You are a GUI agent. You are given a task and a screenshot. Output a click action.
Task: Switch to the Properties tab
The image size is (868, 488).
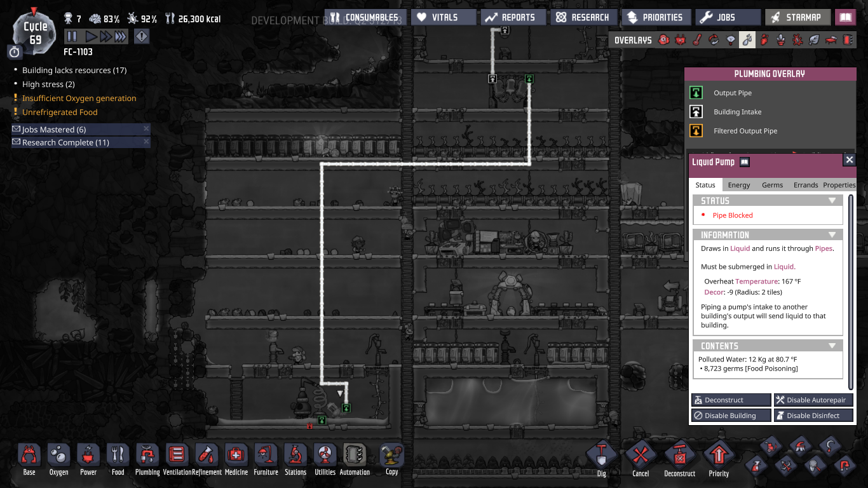839,185
